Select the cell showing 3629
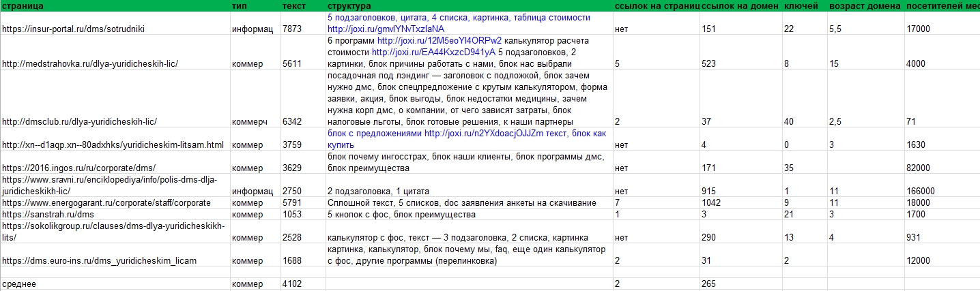Viewport: 980px width, 291px height. pos(303,162)
